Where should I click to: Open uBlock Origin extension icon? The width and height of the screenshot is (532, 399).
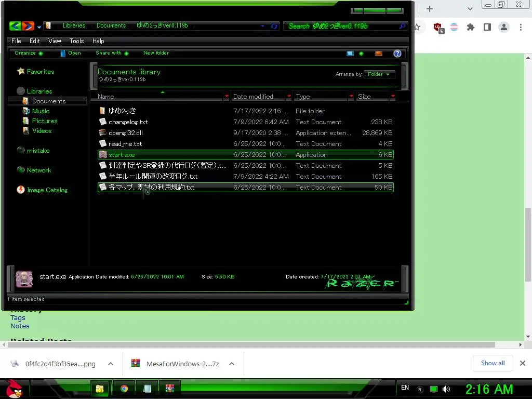[438, 28]
